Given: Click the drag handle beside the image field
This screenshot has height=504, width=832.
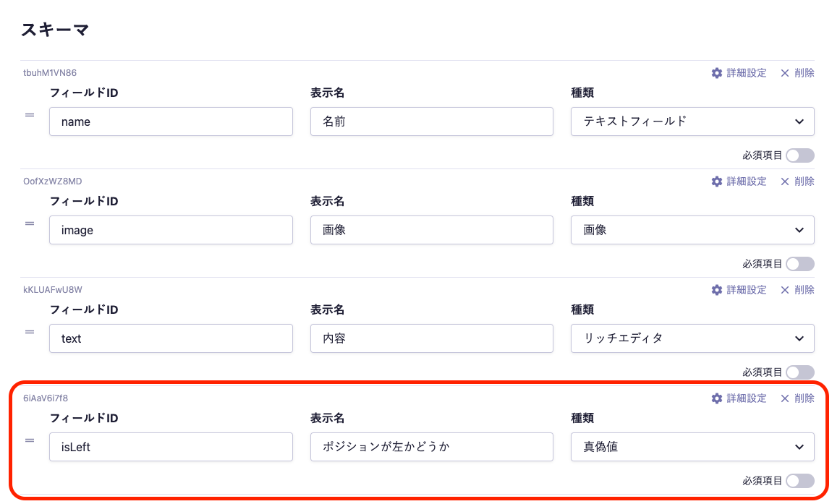Looking at the screenshot, I should pos(30,223).
